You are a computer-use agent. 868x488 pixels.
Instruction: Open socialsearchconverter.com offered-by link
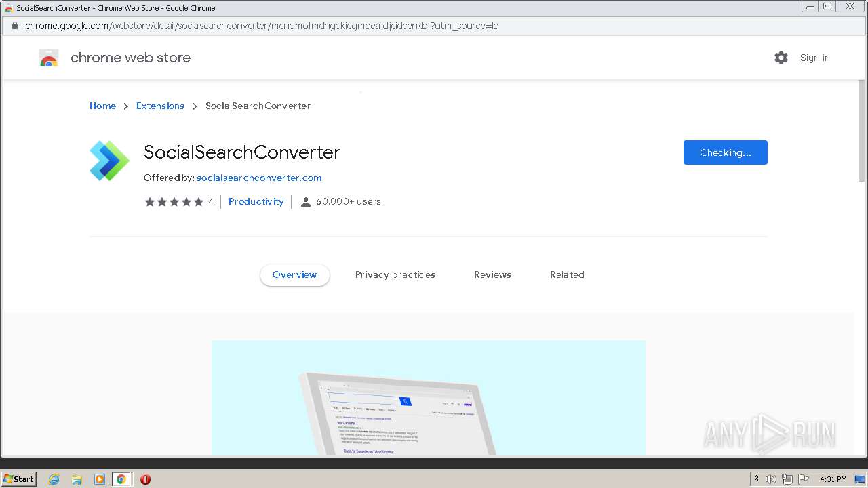coord(259,178)
